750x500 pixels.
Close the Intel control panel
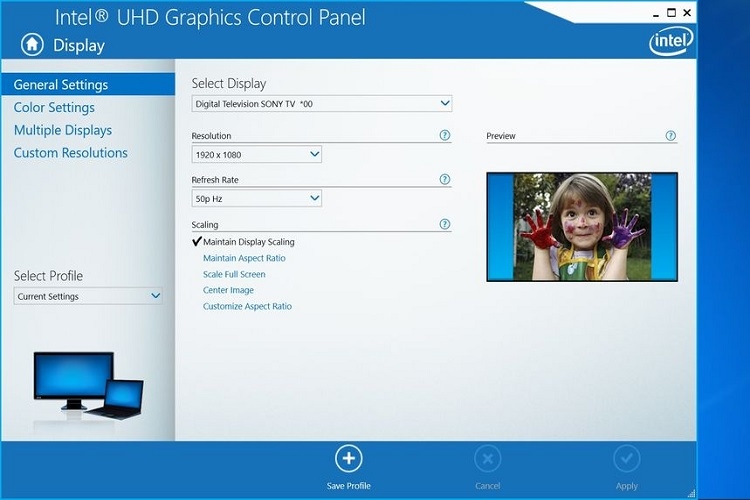[687, 13]
